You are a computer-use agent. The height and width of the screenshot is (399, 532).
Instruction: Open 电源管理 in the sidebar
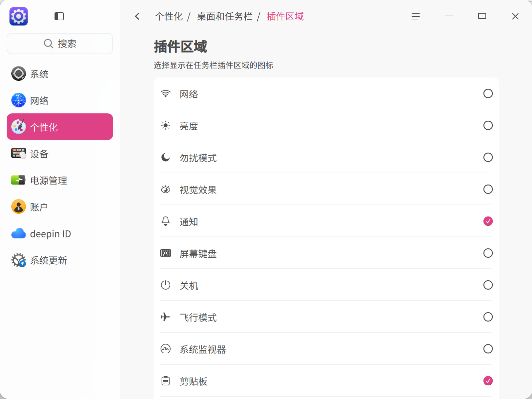pyautogui.click(x=60, y=180)
